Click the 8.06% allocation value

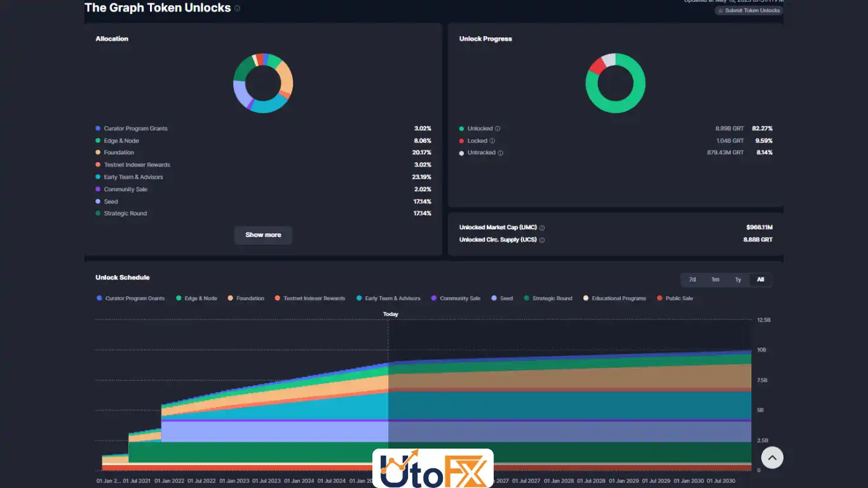[423, 140]
